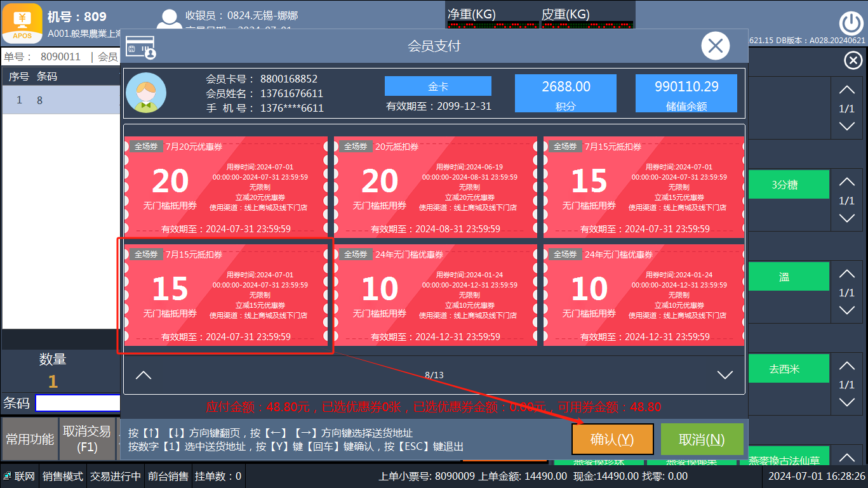The image size is (868, 488).
Task: Click the 皮重(KG) tare label
Action: coord(565,14)
